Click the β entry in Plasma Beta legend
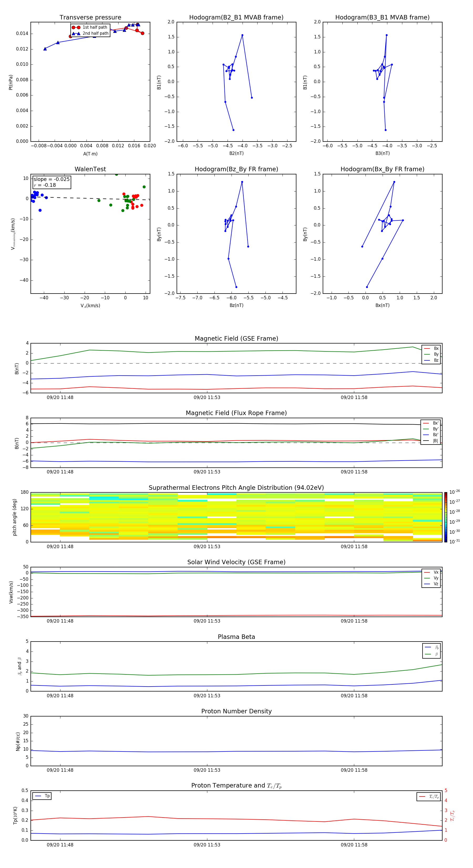 (x=431, y=654)
